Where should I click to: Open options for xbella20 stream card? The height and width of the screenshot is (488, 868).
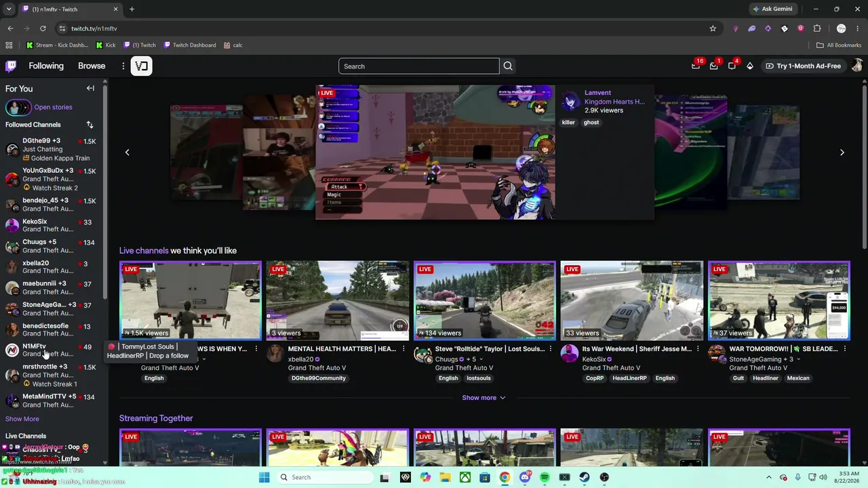point(403,348)
